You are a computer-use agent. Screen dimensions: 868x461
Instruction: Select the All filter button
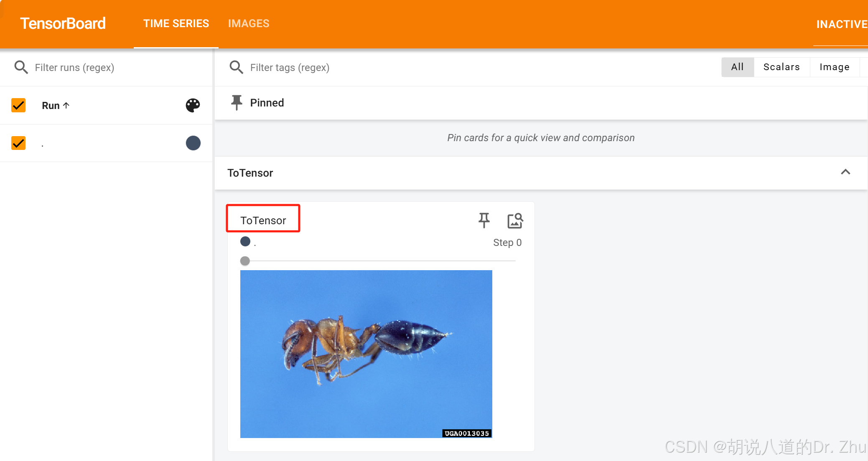(x=737, y=67)
